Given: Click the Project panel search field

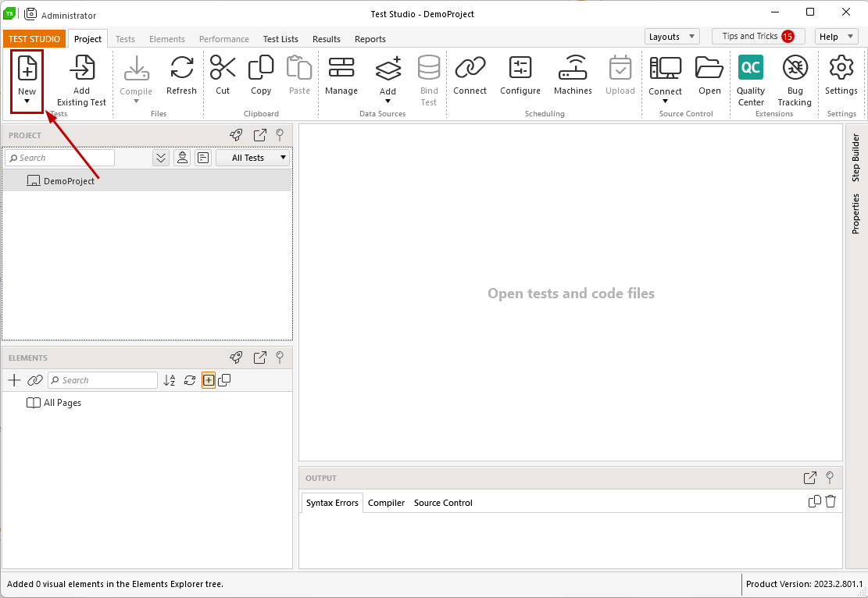Looking at the screenshot, I should [60, 158].
